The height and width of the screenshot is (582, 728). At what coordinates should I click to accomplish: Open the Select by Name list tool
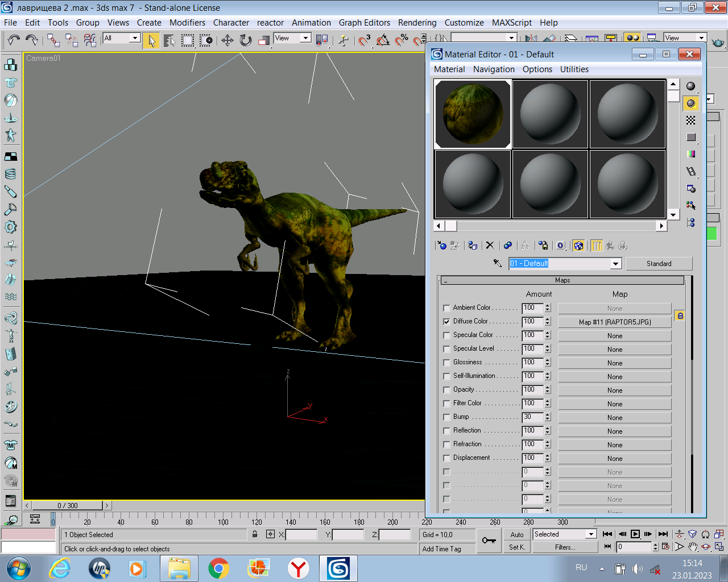(x=169, y=40)
